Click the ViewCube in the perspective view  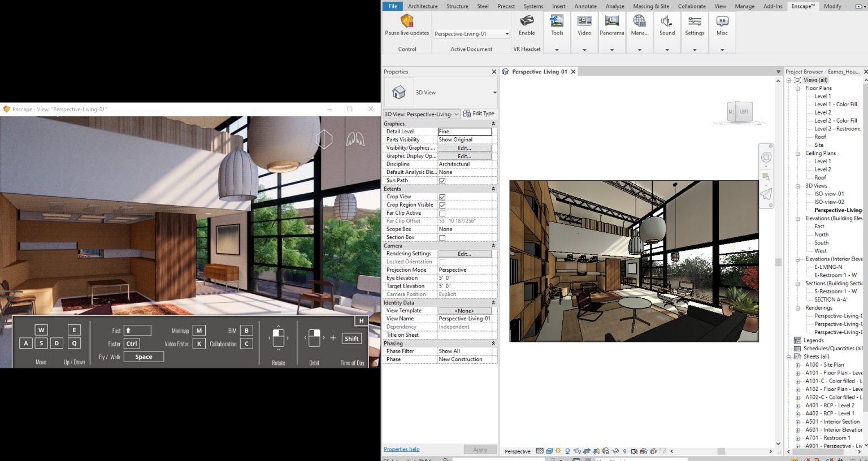740,111
